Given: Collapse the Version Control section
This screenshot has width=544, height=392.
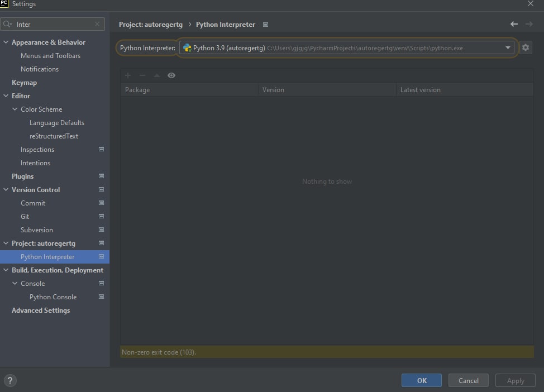Looking at the screenshot, I should (6, 189).
